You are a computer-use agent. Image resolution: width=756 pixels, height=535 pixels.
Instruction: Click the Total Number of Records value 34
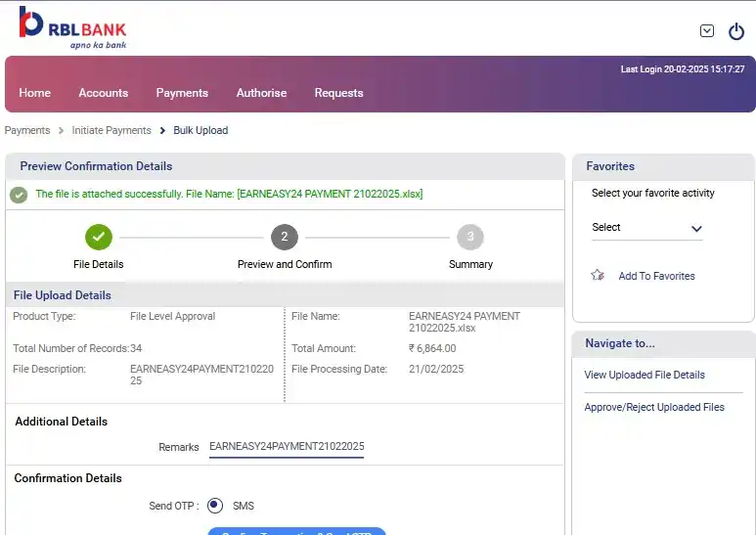136,348
